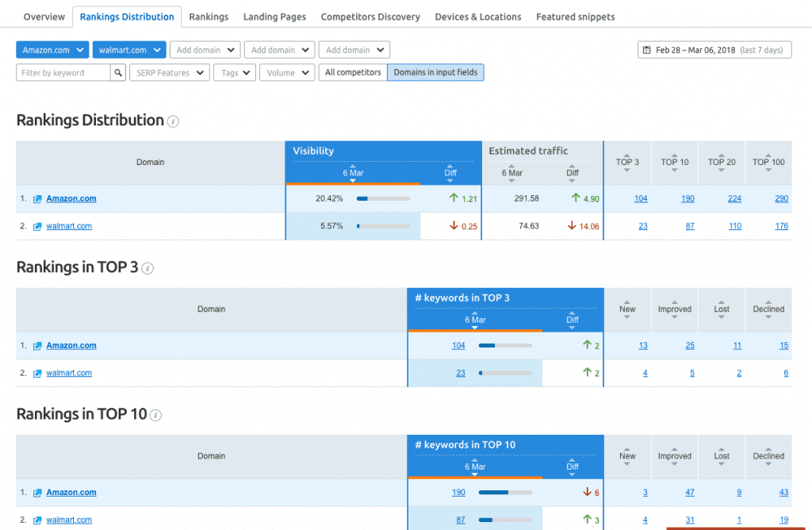Switch to the All competitors view
The image size is (812, 530).
tap(352, 71)
